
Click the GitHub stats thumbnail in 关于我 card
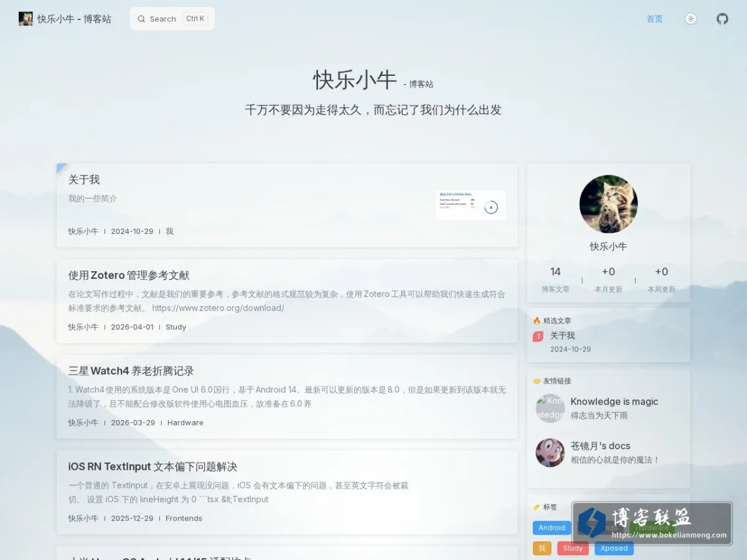pyautogui.click(x=471, y=205)
